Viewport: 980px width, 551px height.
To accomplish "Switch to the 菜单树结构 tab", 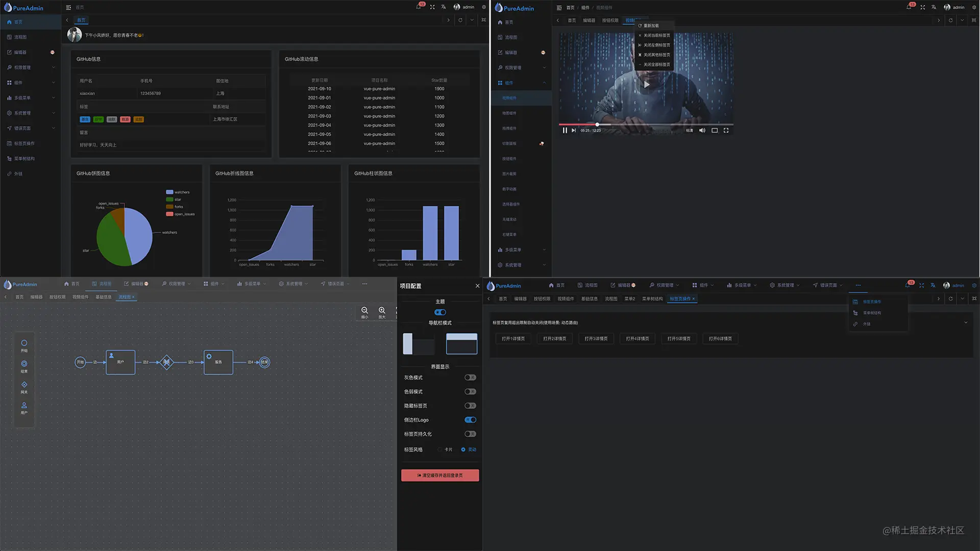I will tap(652, 299).
